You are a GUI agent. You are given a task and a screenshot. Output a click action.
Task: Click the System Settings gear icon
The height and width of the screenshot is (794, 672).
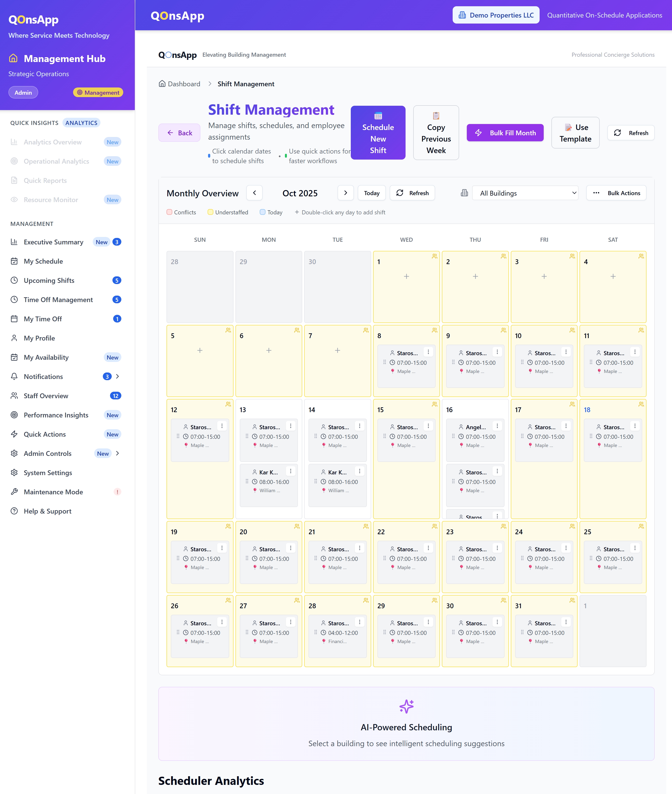click(14, 472)
